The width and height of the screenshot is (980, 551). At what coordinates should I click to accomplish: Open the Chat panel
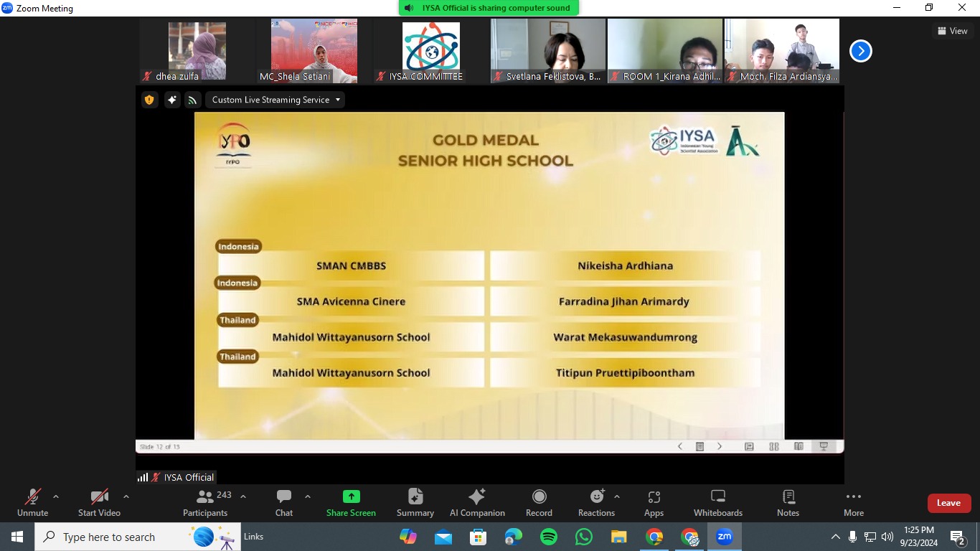click(x=284, y=502)
